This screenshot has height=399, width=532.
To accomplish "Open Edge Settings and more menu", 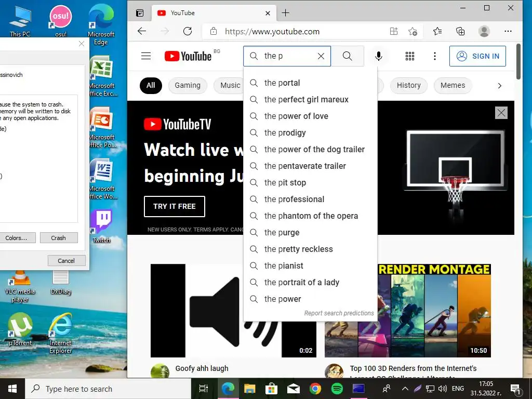I will tap(508, 31).
